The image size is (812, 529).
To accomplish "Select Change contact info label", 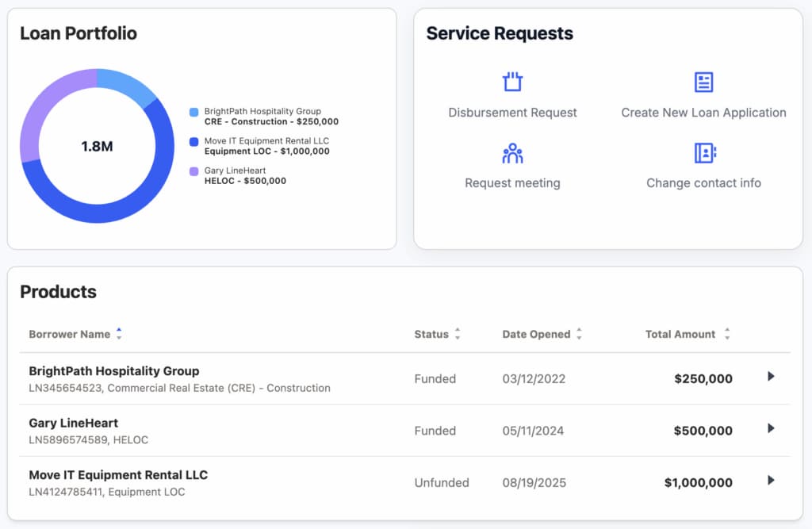I will point(703,183).
